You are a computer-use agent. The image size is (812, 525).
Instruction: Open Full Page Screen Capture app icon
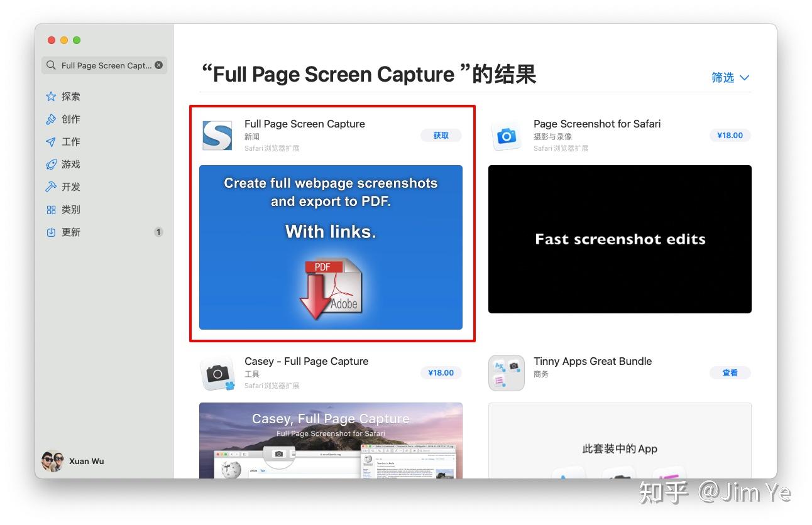217,135
